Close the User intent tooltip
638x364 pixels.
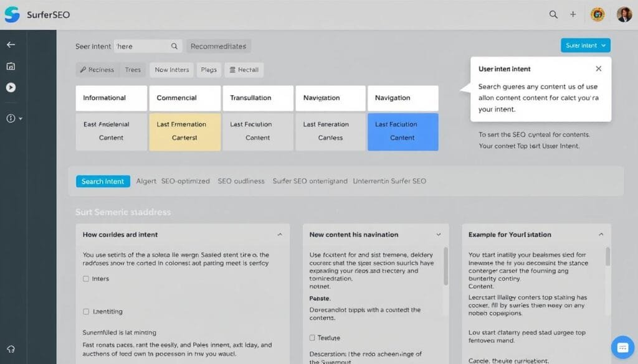point(598,69)
